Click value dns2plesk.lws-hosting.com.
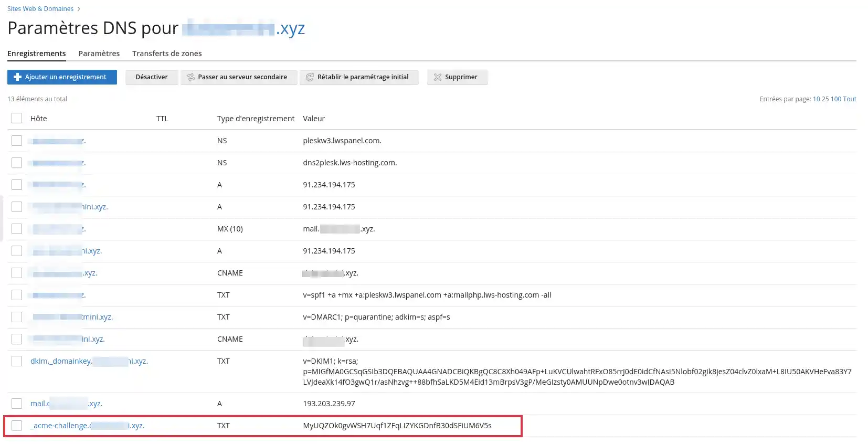Screen dimensions: 868x444 [x=350, y=163]
